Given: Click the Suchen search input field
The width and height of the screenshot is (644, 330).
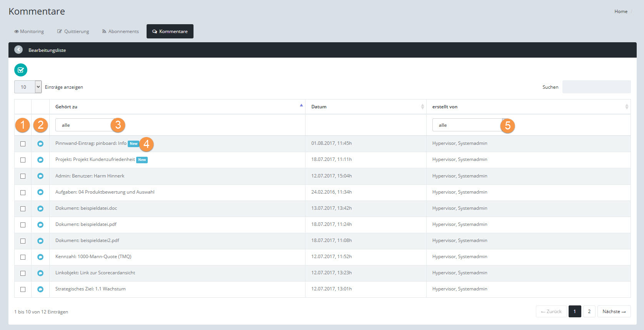Looking at the screenshot, I should (596, 87).
